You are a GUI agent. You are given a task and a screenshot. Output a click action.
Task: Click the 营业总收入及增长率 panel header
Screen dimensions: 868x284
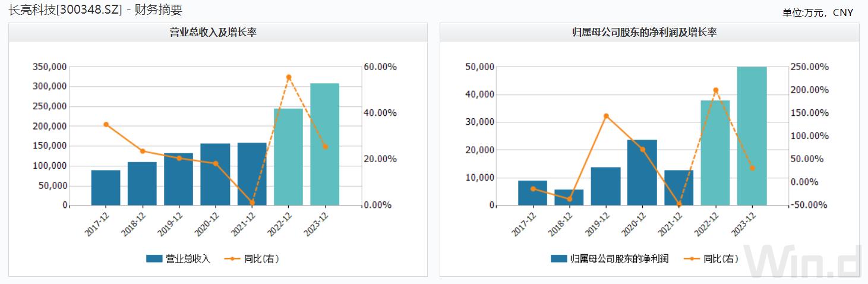[x=217, y=33]
